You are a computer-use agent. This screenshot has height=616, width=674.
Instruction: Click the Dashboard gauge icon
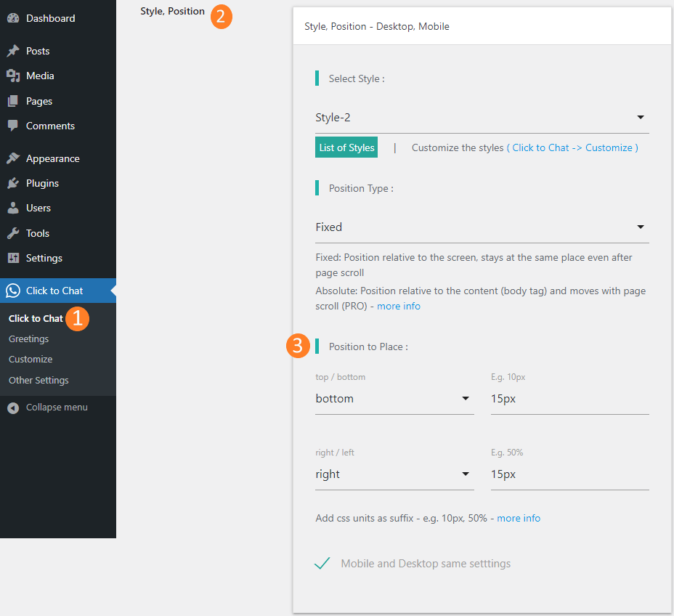click(x=13, y=18)
